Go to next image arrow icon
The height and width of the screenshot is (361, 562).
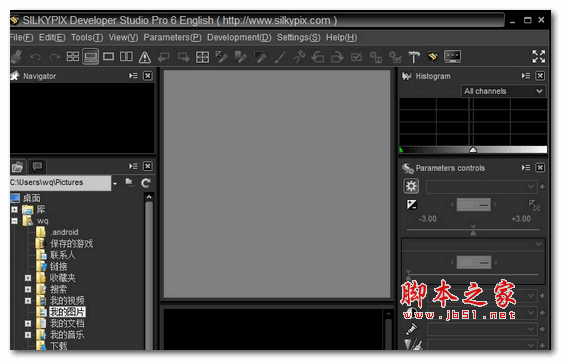[x=183, y=57]
